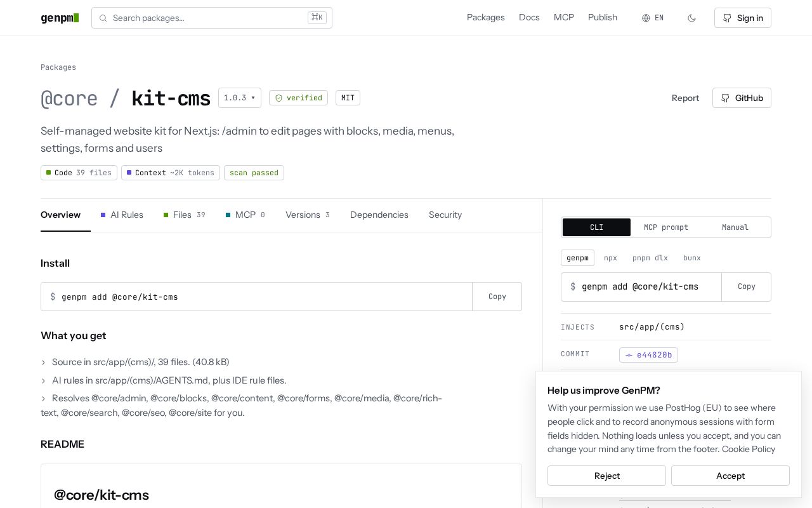Switch to the AI Rules tab
The image size is (812, 508).
click(x=122, y=215)
